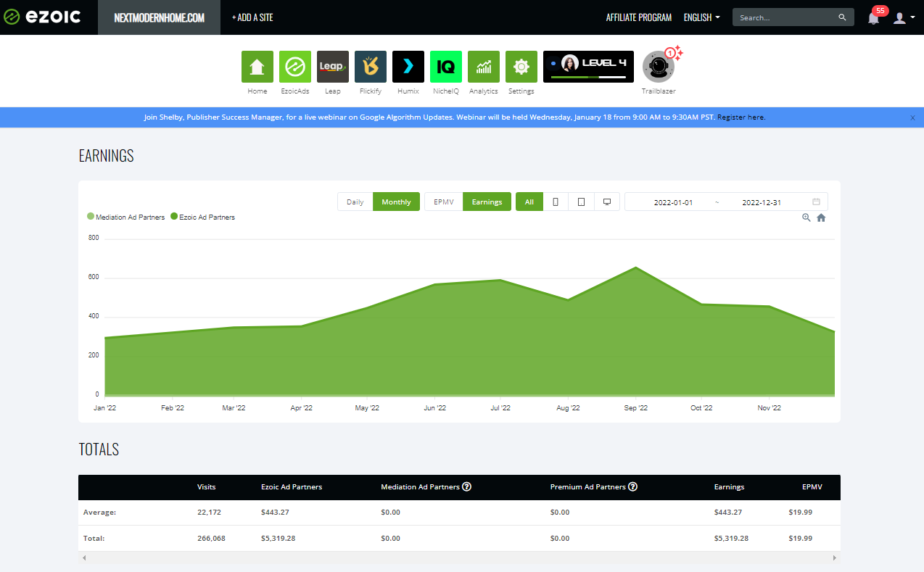Click the Visits column header
This screenshot has width=924, height=572.
pos(206,487)
